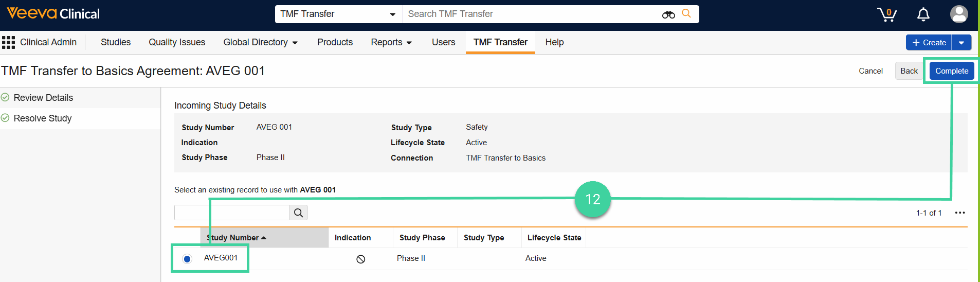
Task: Sort by the Study Number column
Action: click(x=264, y=238)
